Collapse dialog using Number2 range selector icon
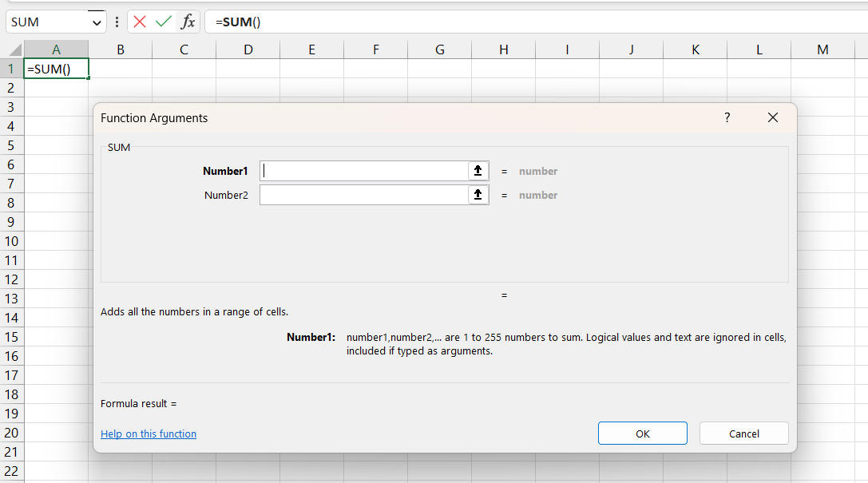The image size is (868, 483). 478,195
